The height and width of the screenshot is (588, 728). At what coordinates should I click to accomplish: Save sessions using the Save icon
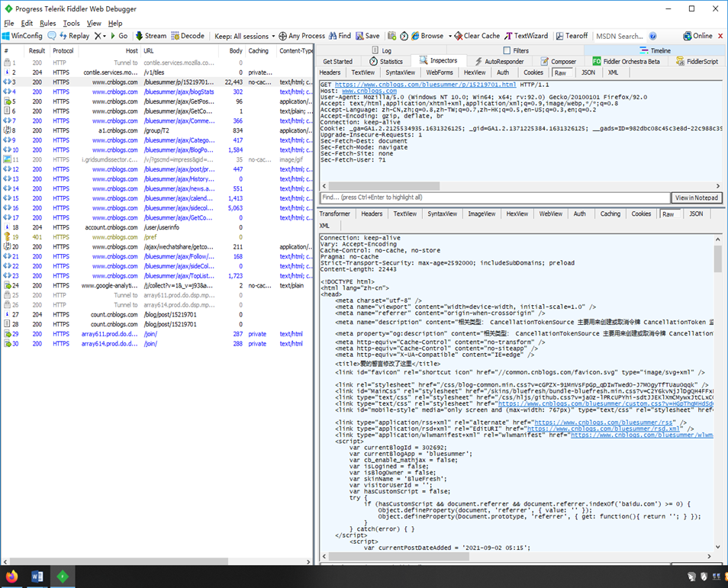point(368,36)
